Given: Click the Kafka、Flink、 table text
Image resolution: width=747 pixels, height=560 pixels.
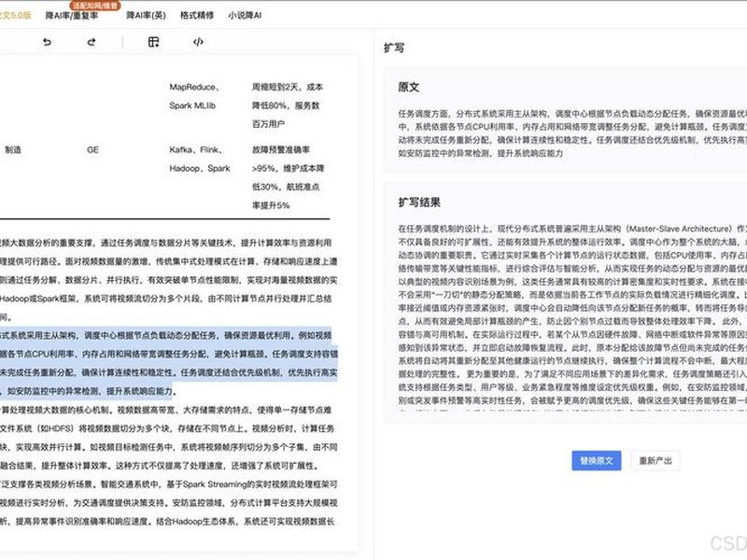Looking at the screenshot, I should (x=196, y=149).
